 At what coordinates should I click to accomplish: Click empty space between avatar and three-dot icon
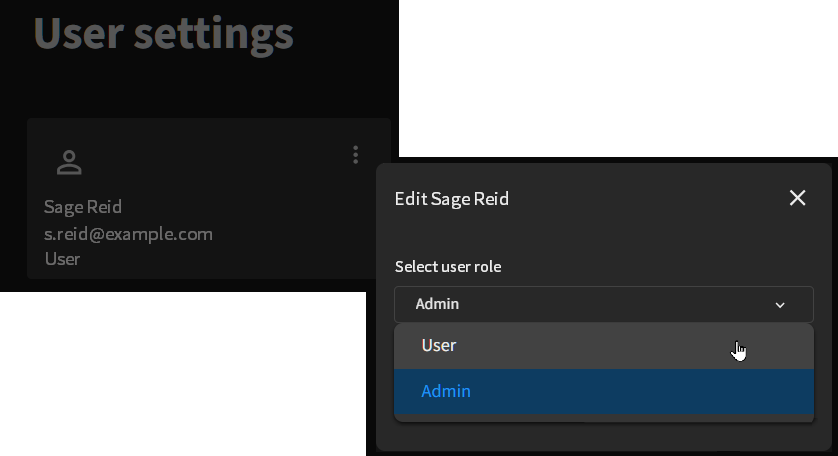[x=214, y=160]
